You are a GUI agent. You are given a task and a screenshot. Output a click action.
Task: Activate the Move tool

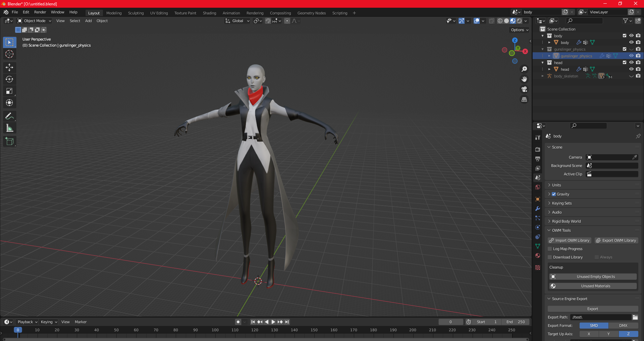tap(9, 67)
